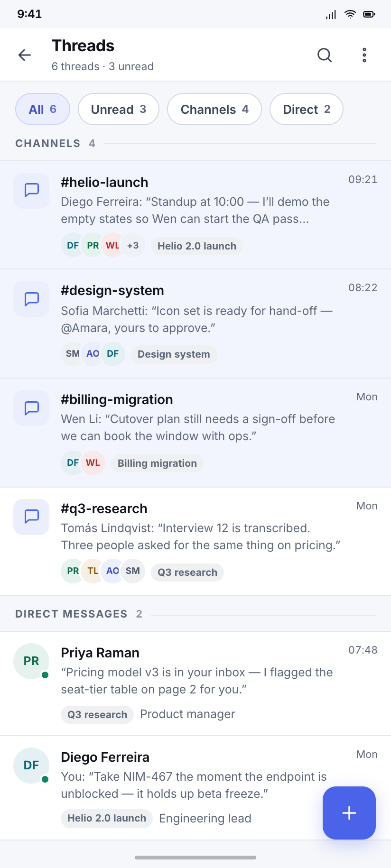The height and width of the screenshot is (868, 391).
Task: Click the #q3-research chat bubble icon
Action: (x=31, y=517)
